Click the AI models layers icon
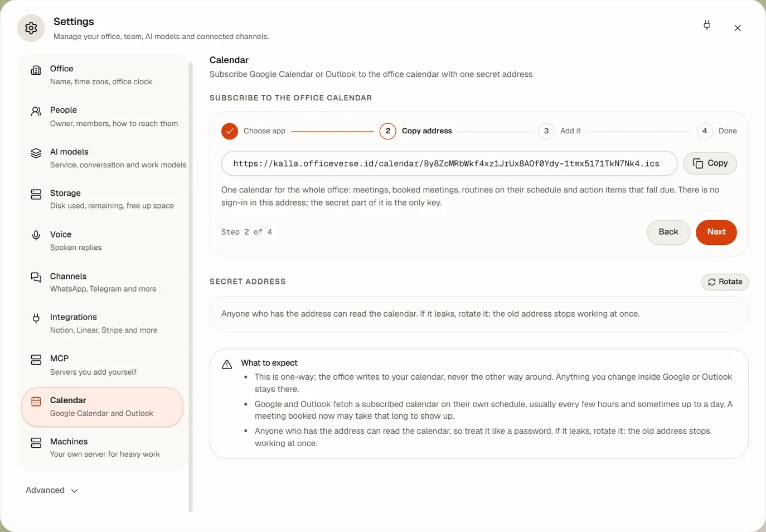 [36, 153]
